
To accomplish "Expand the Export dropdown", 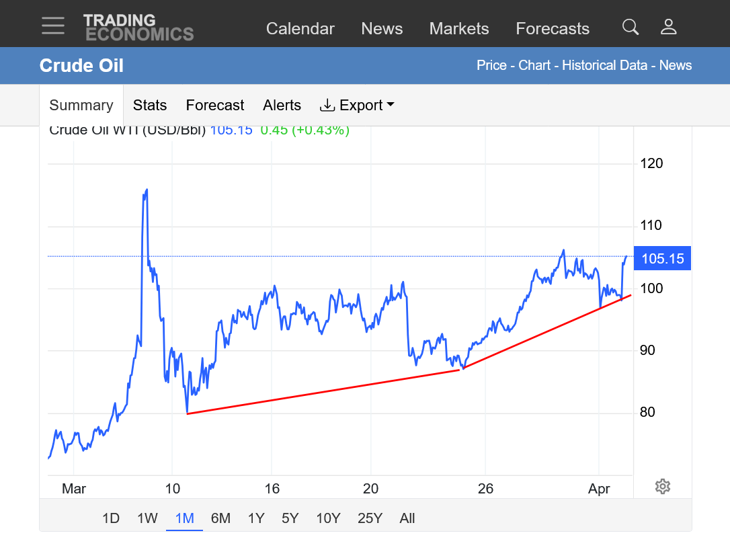I will [357, 106].
